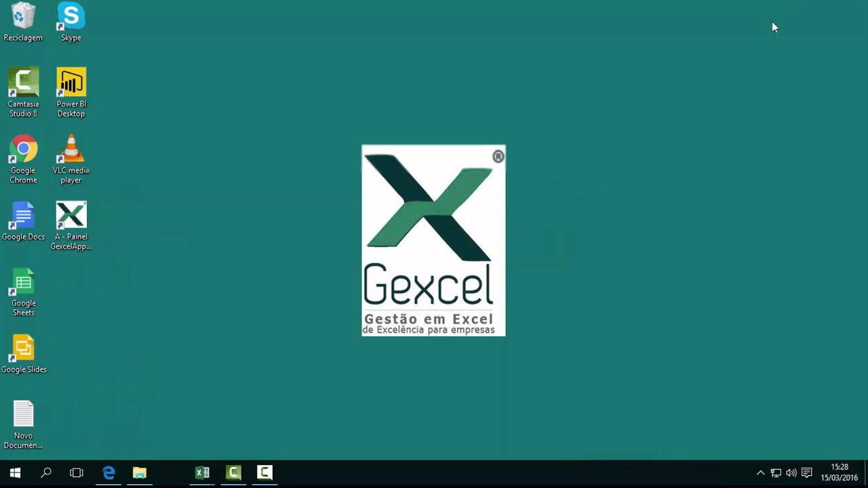This screenshot has width=868, height=488.
Task: Select the Camtasia Studio 8 desktop shortcut
Action: click(x=23, y=93)
